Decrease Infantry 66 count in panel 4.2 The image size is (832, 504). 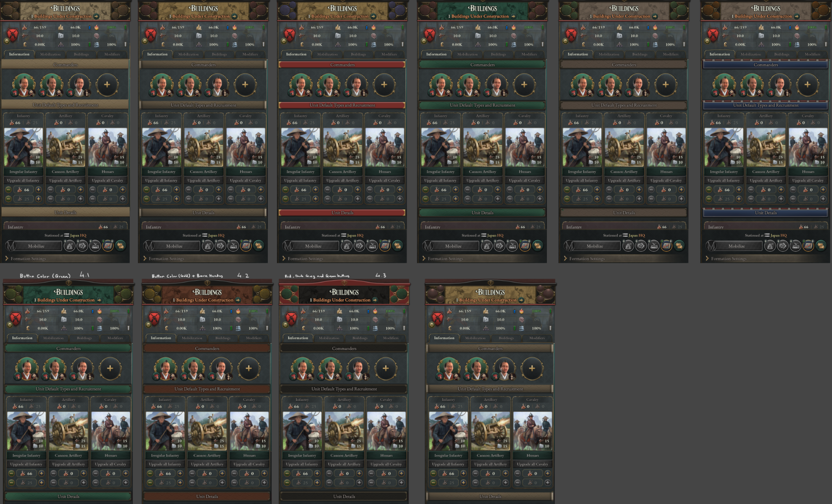point(150,473)
